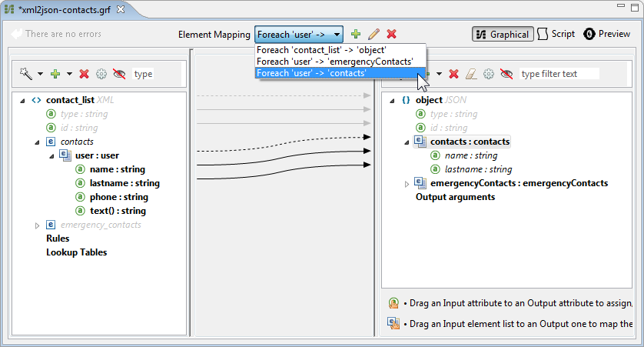Click the magic wand icon in left panel
The width and height of the screenshot is (644, 347).
pos(26,74)
